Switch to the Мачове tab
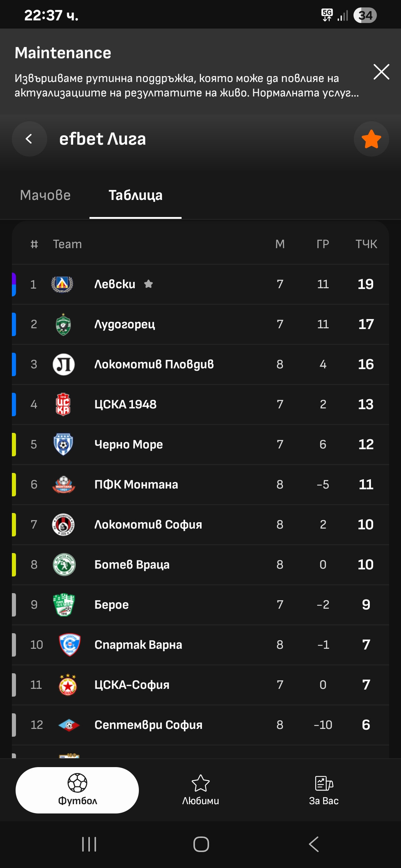 45,195
